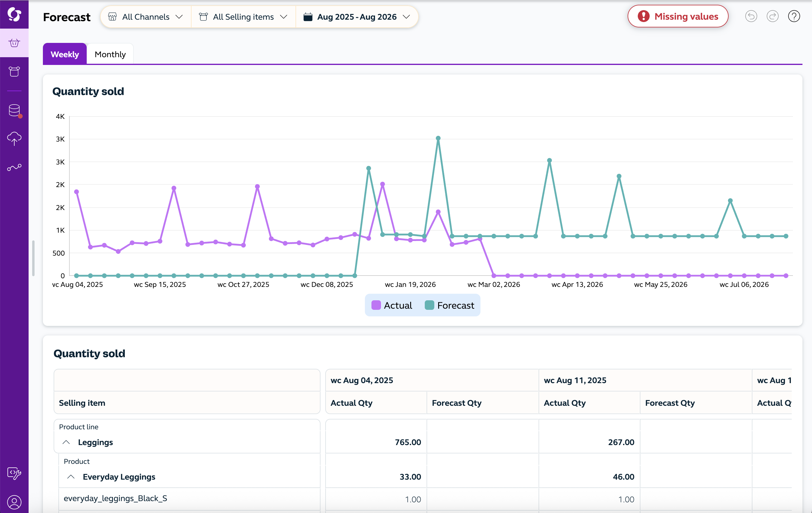Screen dimensions: 812x513
Task: Collapse the Everyday Leggings product row
Action: click(71, 477)
